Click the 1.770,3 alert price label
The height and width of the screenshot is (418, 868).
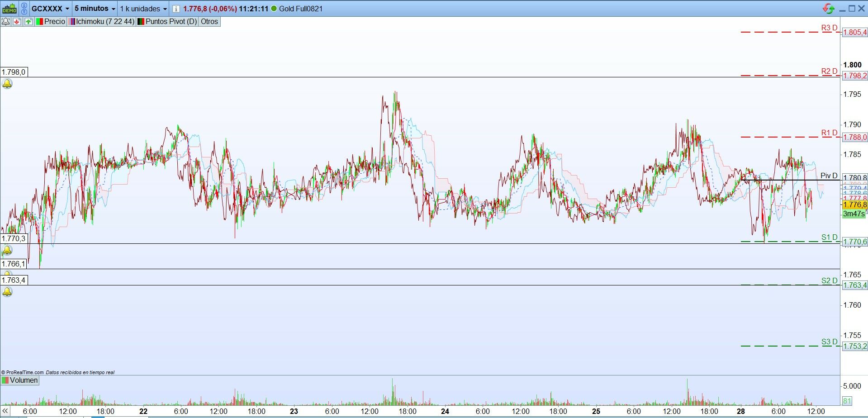(x=14, y=238)
